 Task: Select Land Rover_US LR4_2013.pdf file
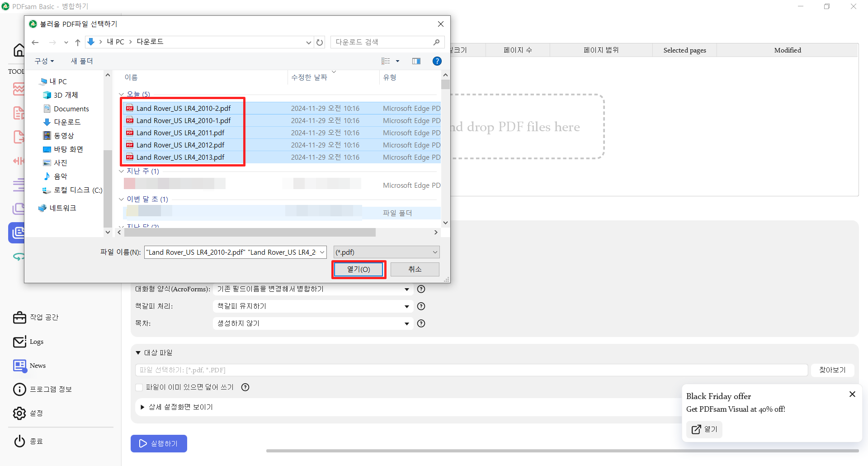click(x=180, y=157)
